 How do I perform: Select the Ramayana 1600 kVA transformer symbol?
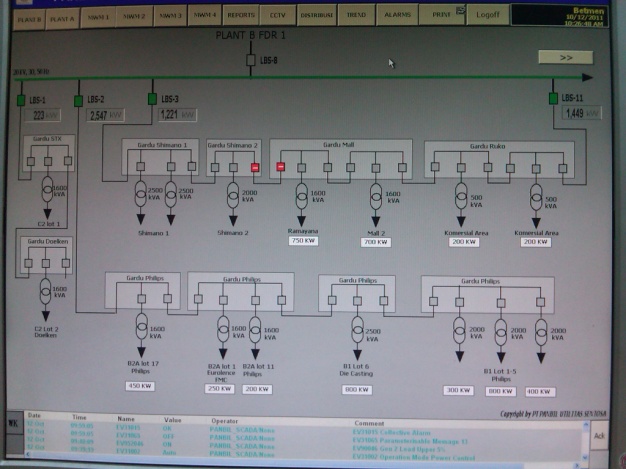[x=301, y=196]
